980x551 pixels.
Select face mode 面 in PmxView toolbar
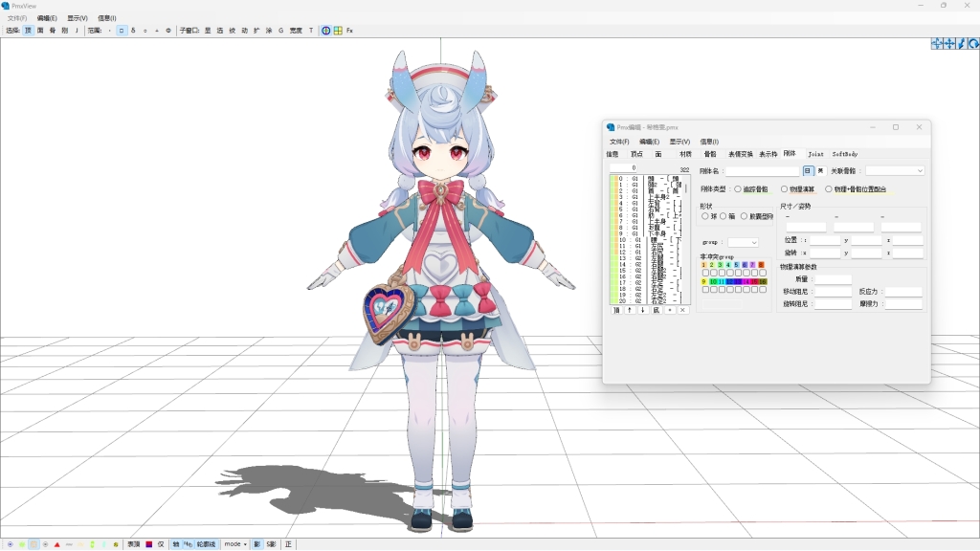click(x=40, y=30)
